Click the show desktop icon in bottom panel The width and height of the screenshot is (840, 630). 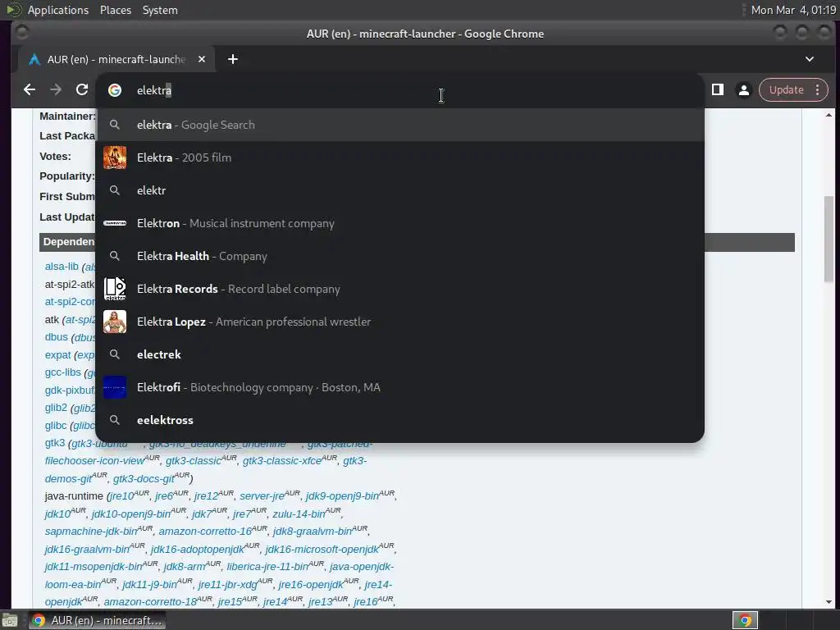[x=10, y=620]
